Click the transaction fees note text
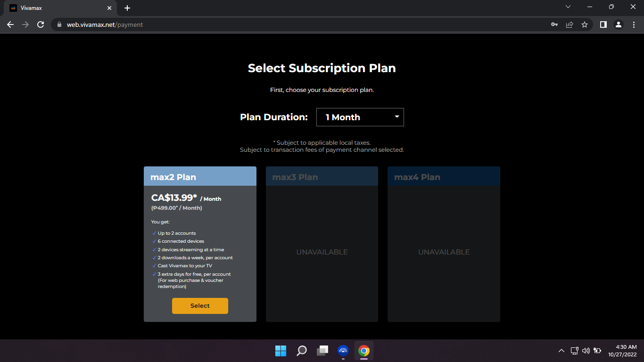 tap(322, 150)
